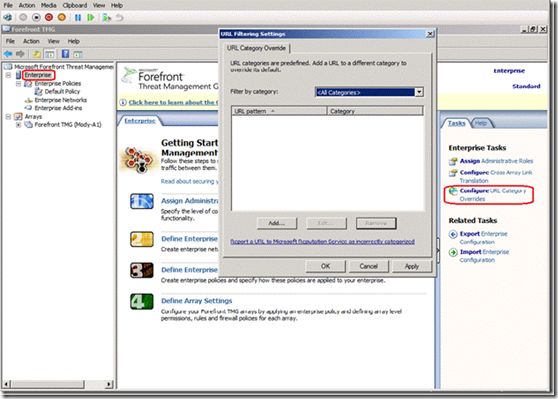The height and width of the screenshot is (399, 558).
Task: Select the Arrays tree node
Action: [33, 116]
